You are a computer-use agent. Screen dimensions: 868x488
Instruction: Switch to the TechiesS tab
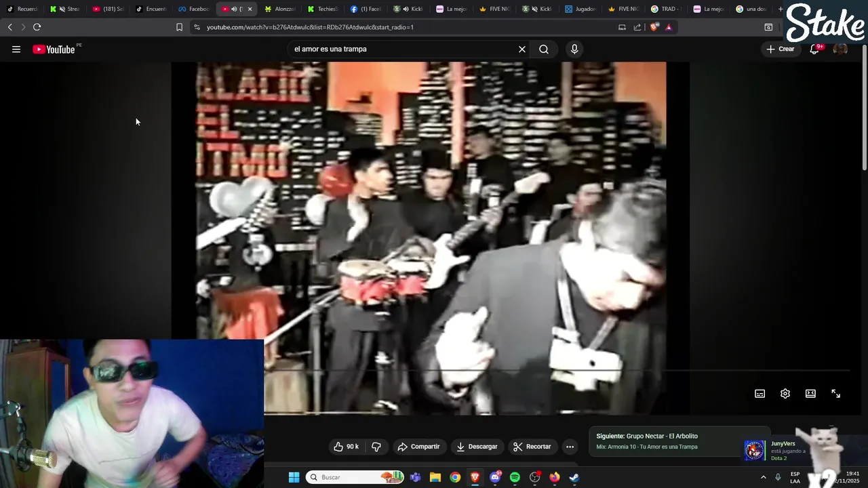pyautogui.click(x=323, y=9)
